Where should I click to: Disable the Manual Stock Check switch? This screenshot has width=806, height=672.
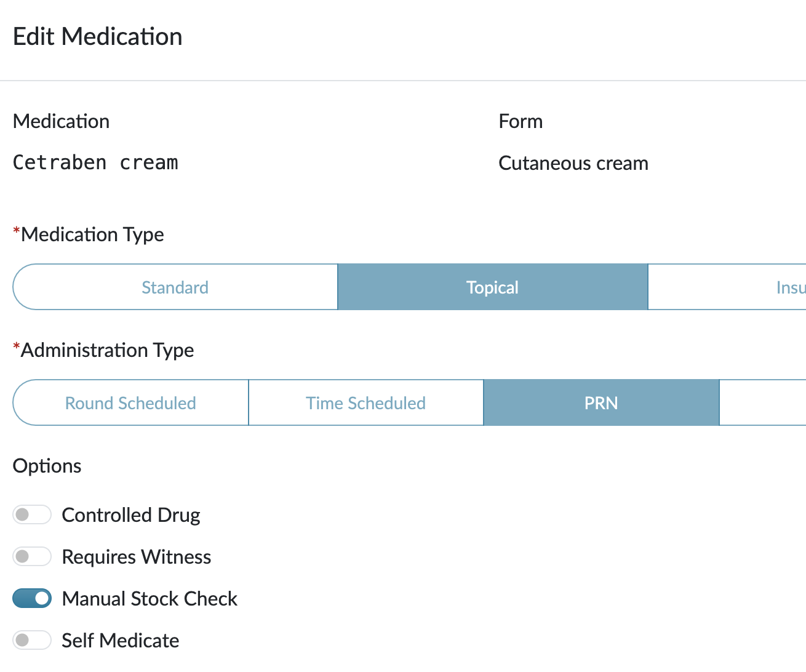(x=31, y=598)
